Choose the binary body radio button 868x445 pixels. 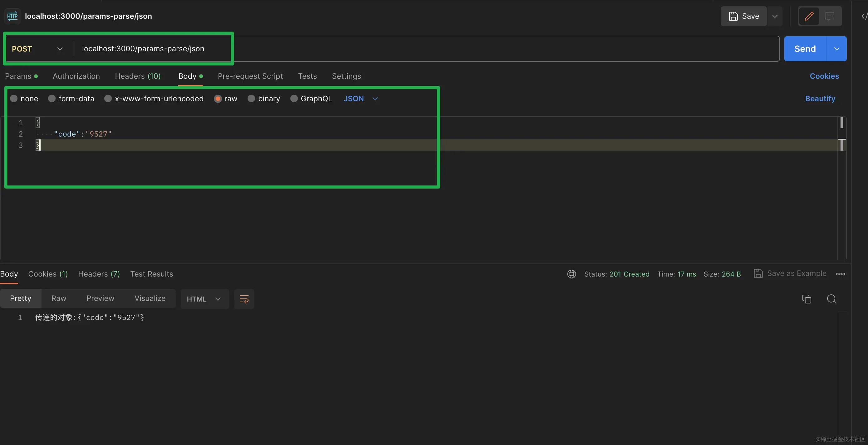click(x=251, y=98)
